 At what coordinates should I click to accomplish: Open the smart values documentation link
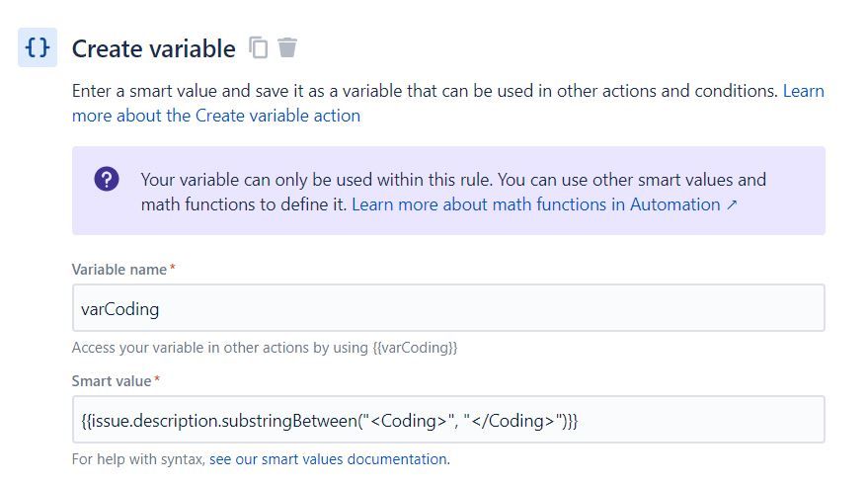point(329,459)
